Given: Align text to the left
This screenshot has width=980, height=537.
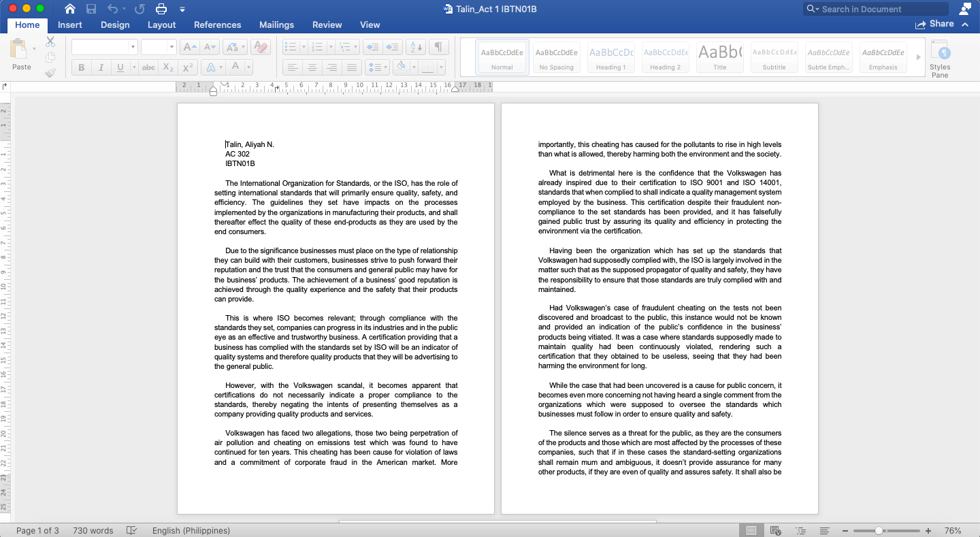Looking at the screenshot, I should click(293, 67).
